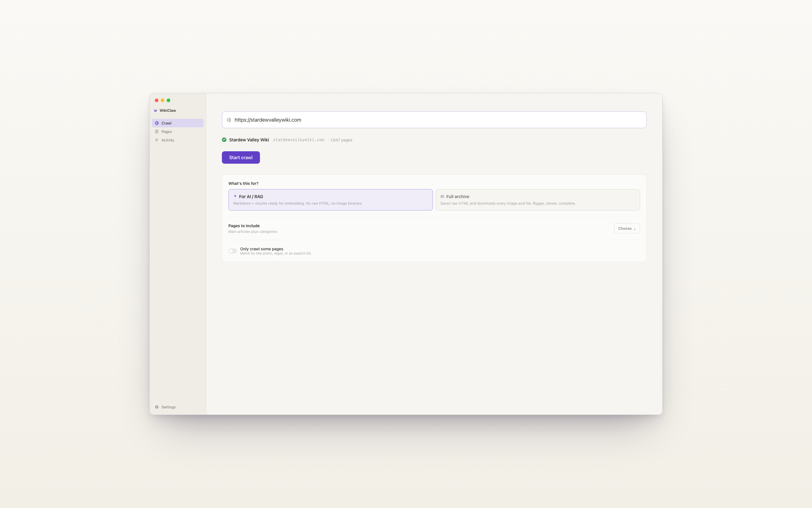
Task: Click the Crawl globe icon in sidebar
Action: point(157,123)
